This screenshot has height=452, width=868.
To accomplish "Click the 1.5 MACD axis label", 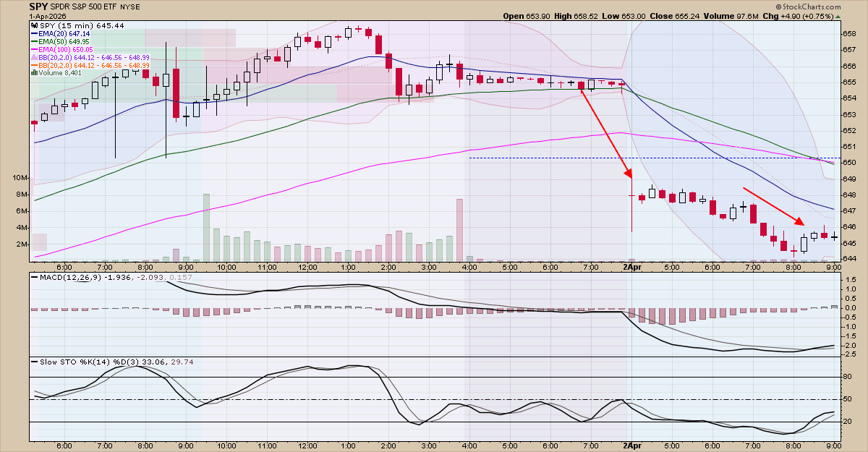I will 850,279.
